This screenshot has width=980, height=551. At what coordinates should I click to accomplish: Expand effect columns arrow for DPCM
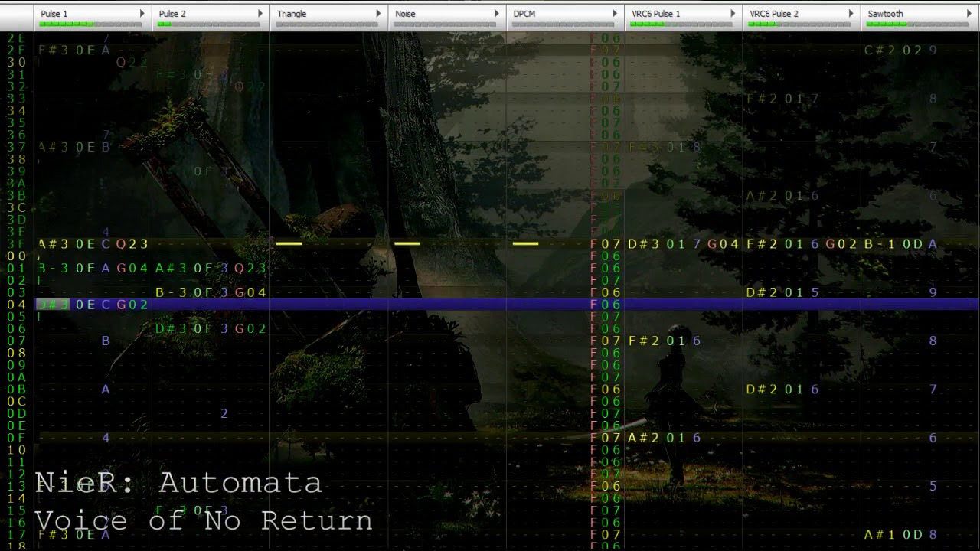614,14
